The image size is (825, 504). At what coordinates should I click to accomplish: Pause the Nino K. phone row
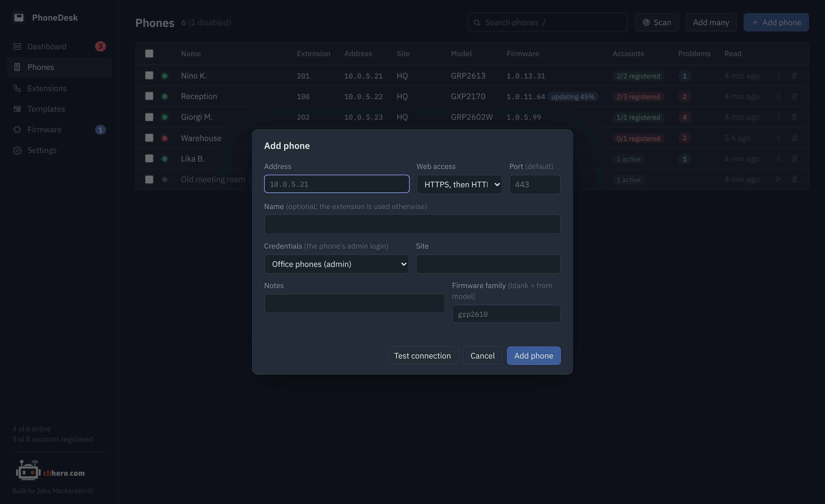click(x=779, y=76)
